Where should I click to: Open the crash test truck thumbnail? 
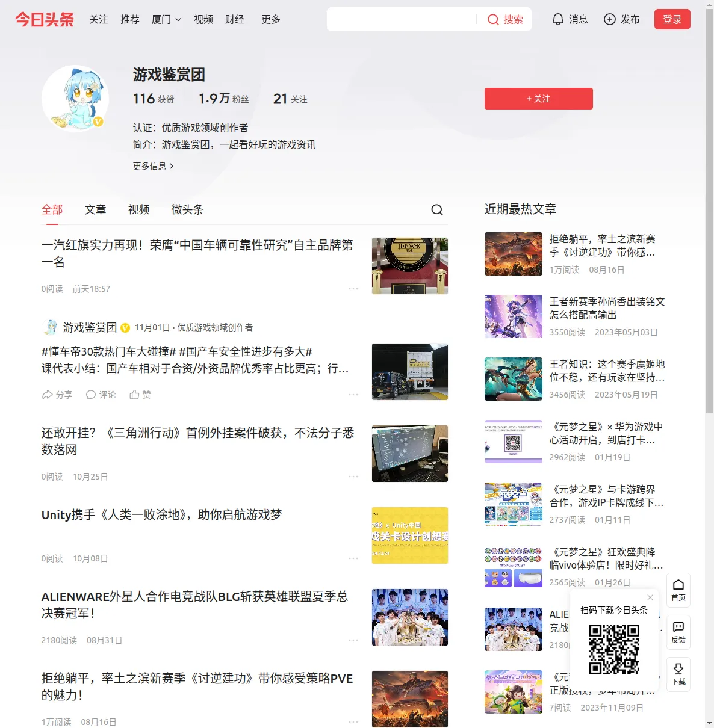pyautogui.click(x=410, y=372)
